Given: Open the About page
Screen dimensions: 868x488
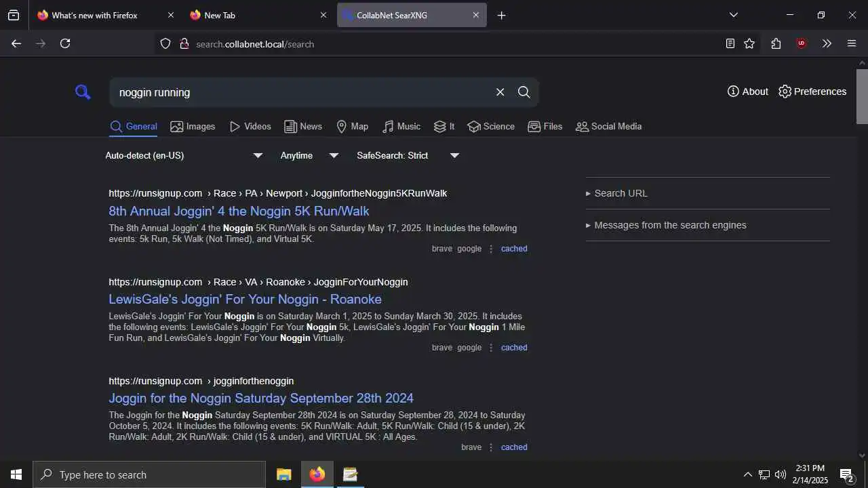Looking at the screenshot, I should pos(748,91).
